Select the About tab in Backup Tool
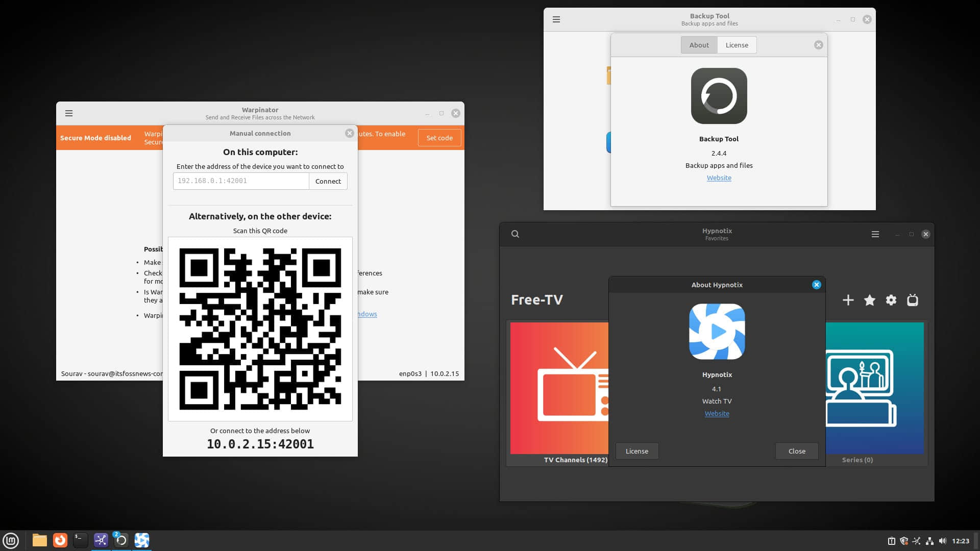 (699, 45)
